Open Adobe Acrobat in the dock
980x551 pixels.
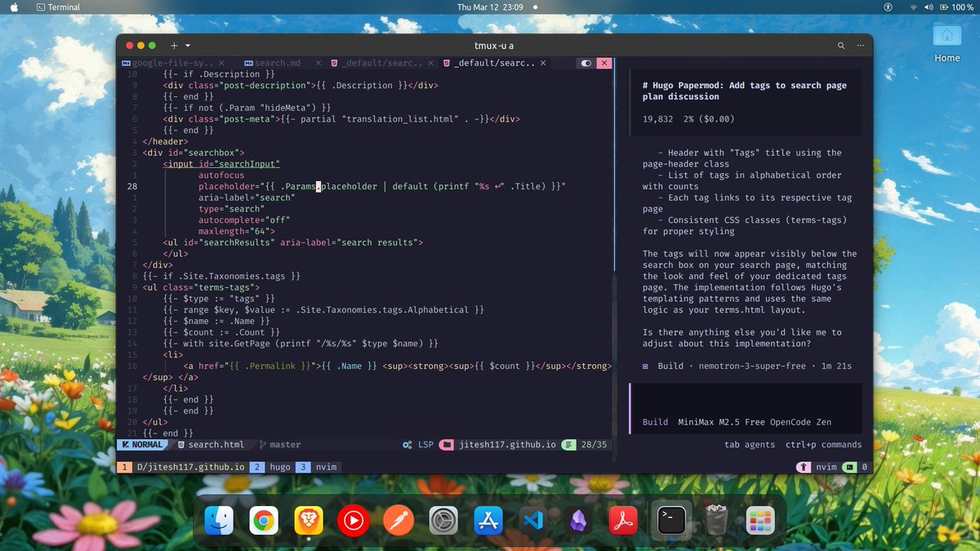(623, 520)
